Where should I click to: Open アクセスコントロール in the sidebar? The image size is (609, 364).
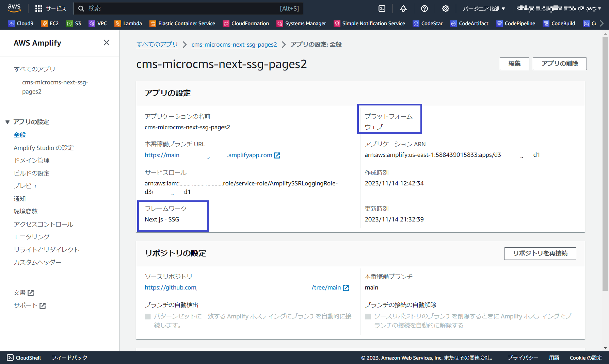44,224
